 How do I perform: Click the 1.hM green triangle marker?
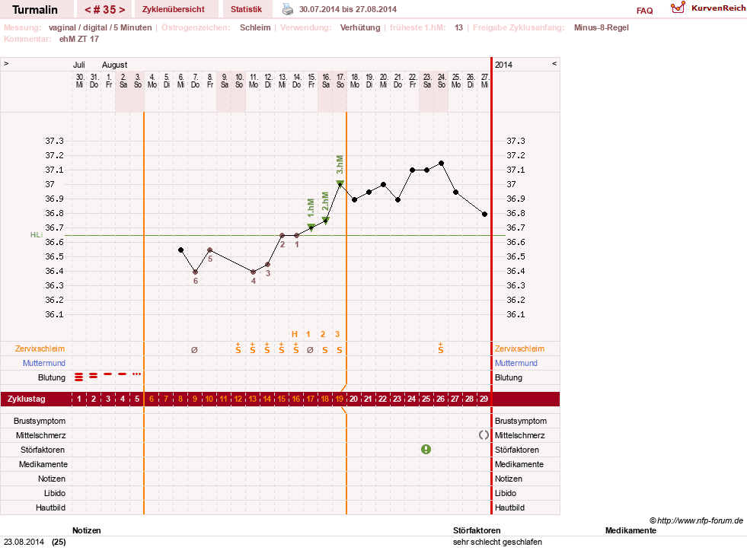point(311,227)
